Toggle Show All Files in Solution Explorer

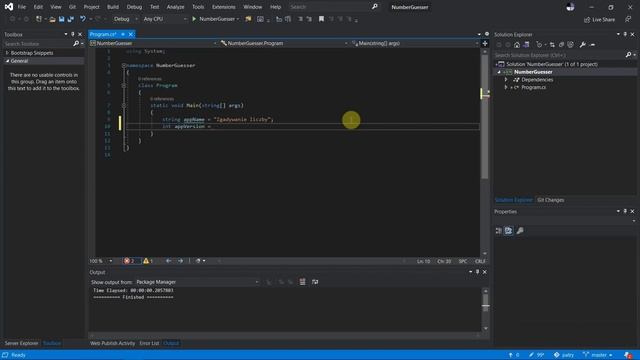click(571, 45)
